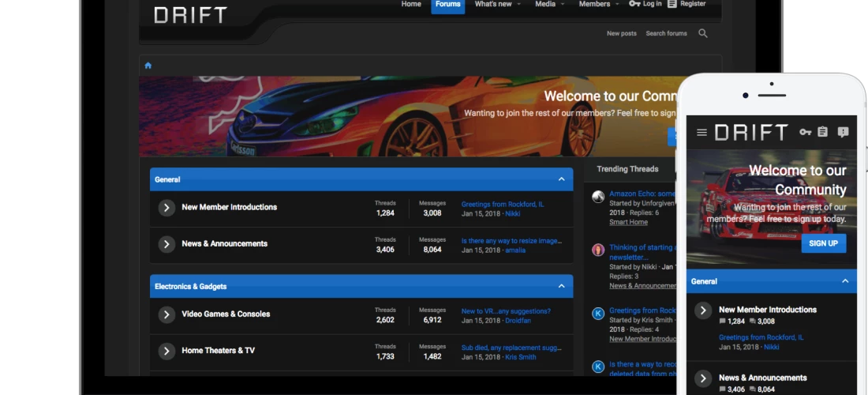Click arrow icon beside Home Theaters & TV
This screenshot has height=395, width=868.
pyautogui.click(x=166, y=351)
